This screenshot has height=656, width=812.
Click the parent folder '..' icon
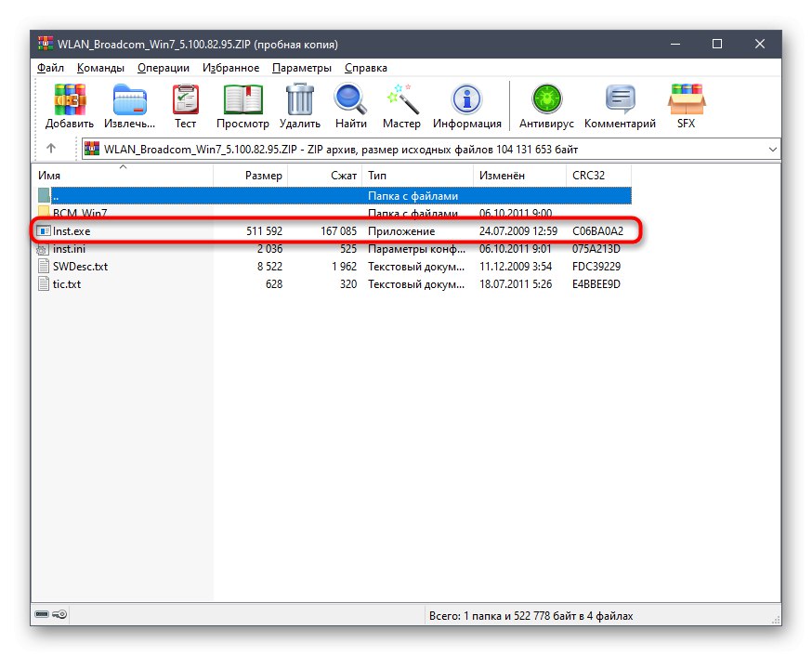44,196
